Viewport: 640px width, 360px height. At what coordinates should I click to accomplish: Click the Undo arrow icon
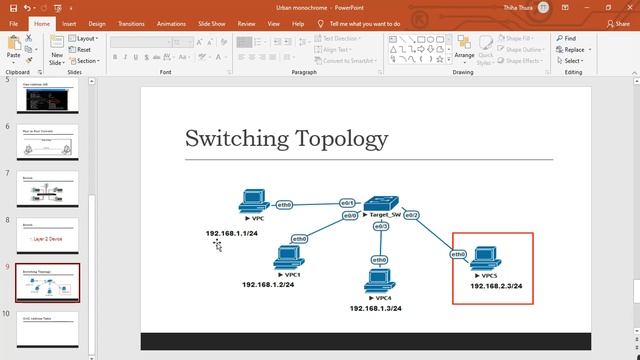27,8
